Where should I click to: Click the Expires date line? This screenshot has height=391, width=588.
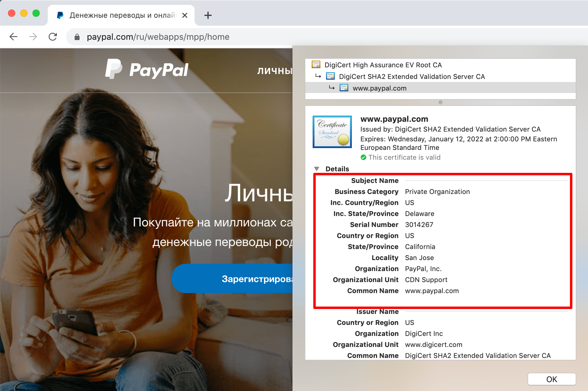tap(459, 143)
